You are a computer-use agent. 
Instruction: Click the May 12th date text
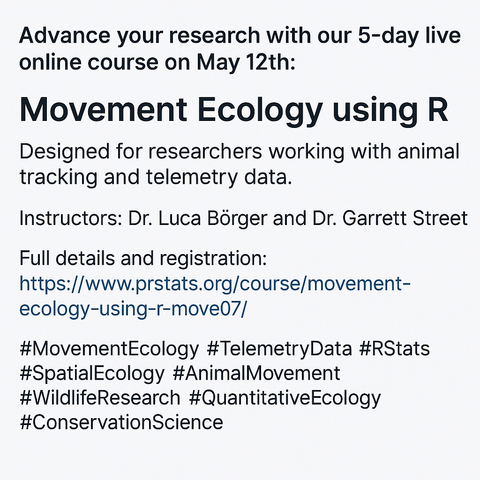click(x=246, y=63)
